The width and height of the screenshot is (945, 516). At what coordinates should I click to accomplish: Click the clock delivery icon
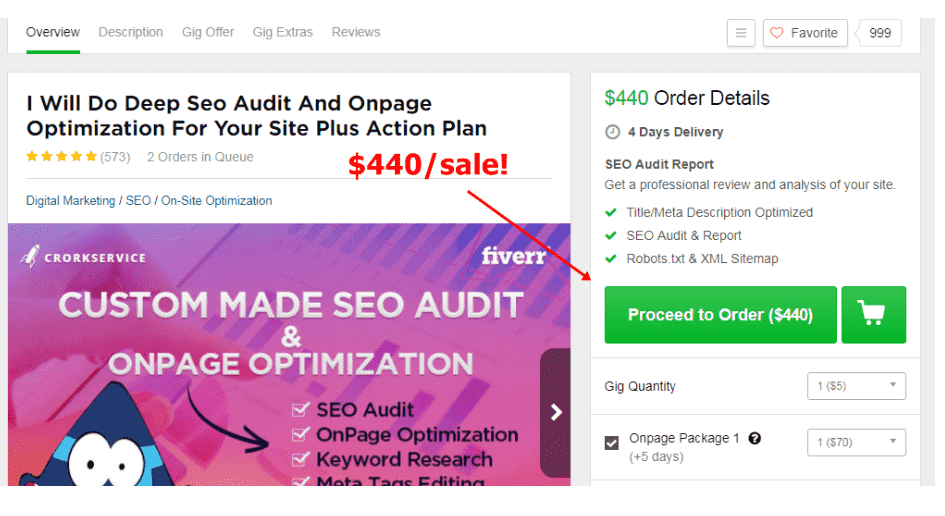tap(612, 132)
